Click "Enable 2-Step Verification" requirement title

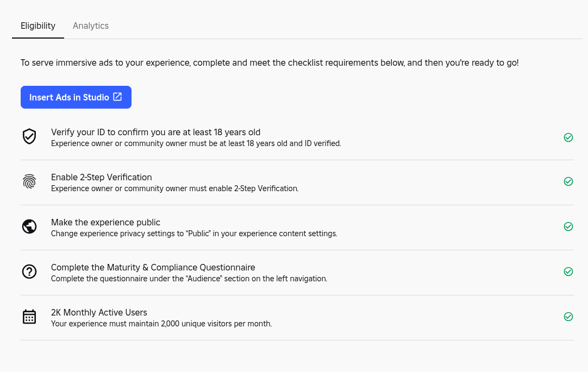[x=101, y=177]
